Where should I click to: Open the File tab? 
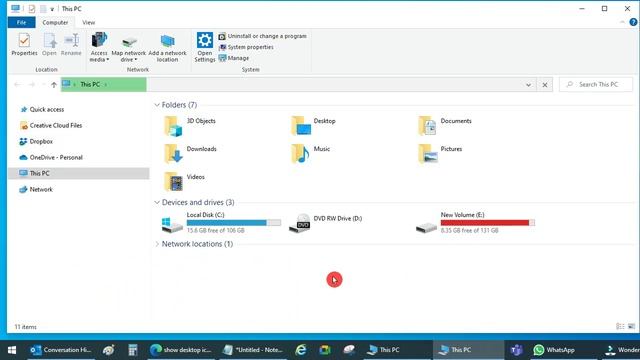click(x=22, y=22)
